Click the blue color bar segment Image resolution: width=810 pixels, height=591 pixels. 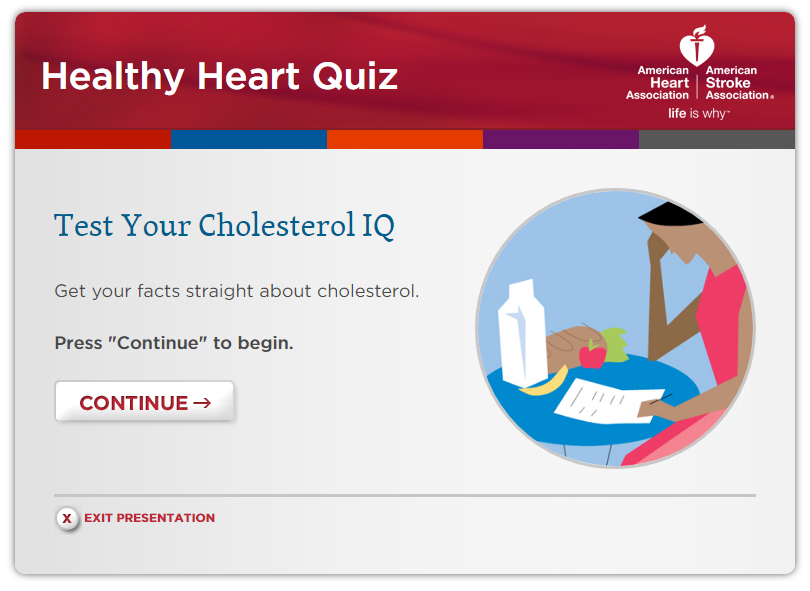tap(249, 139)
